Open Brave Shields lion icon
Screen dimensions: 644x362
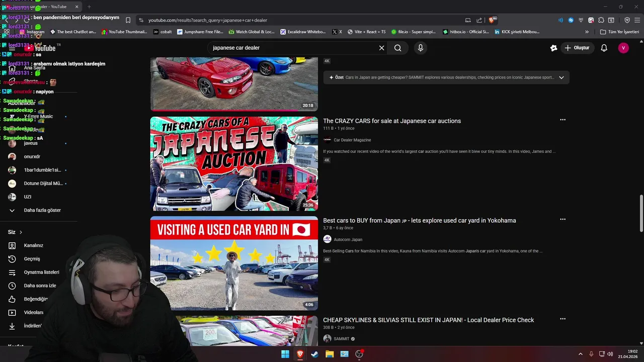(492, 20)
